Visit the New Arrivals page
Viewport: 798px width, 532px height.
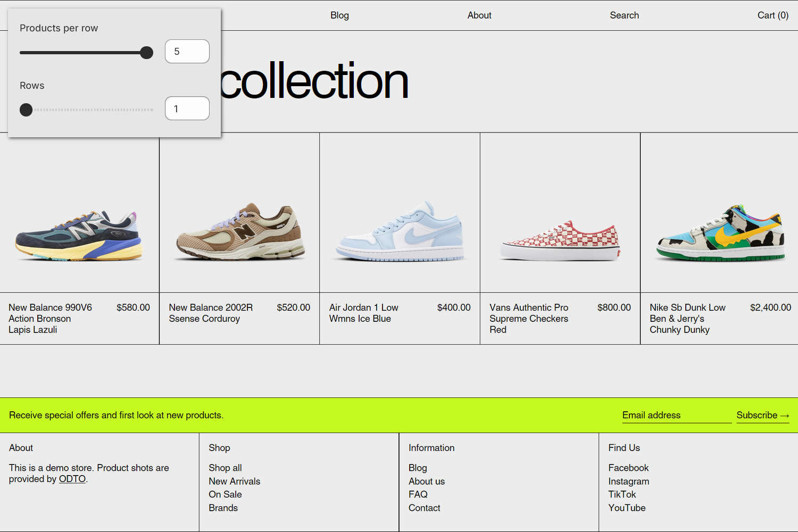pos(235,481)
